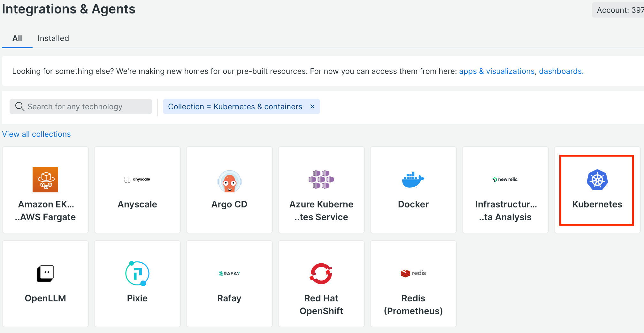
Task: Click the Kubernetes tile label
Action: [597, 205]
